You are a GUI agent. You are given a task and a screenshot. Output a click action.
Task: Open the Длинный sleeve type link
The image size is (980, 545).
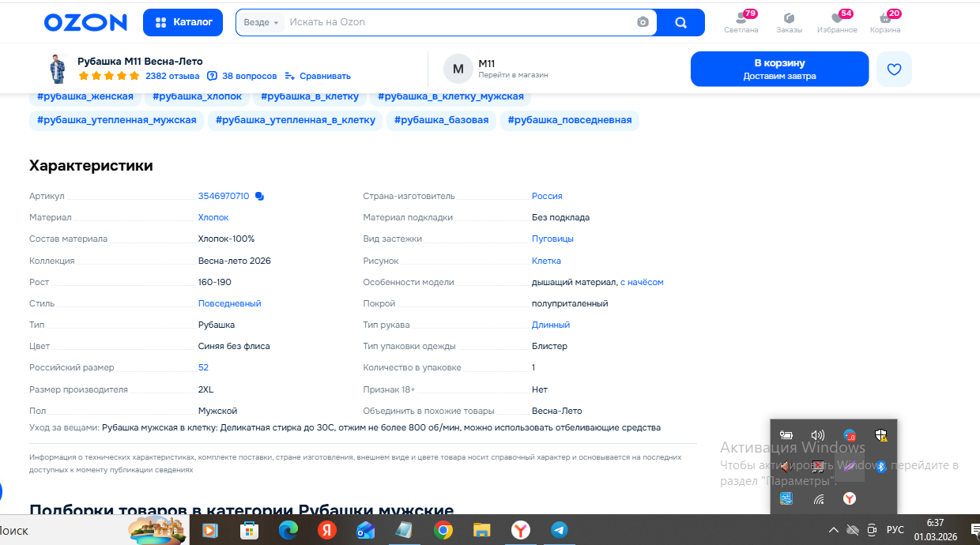(551, 325)
